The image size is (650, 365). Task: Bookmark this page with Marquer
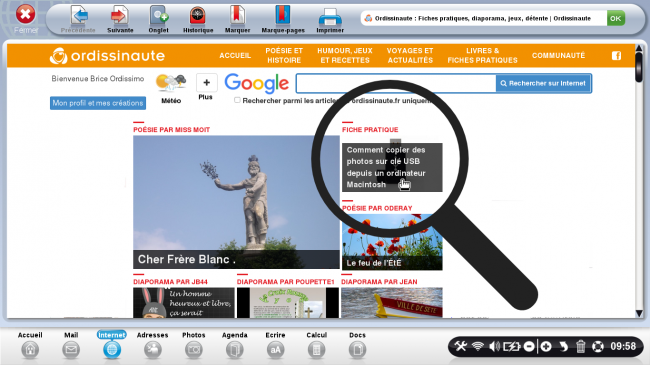[x=238, y=19]
